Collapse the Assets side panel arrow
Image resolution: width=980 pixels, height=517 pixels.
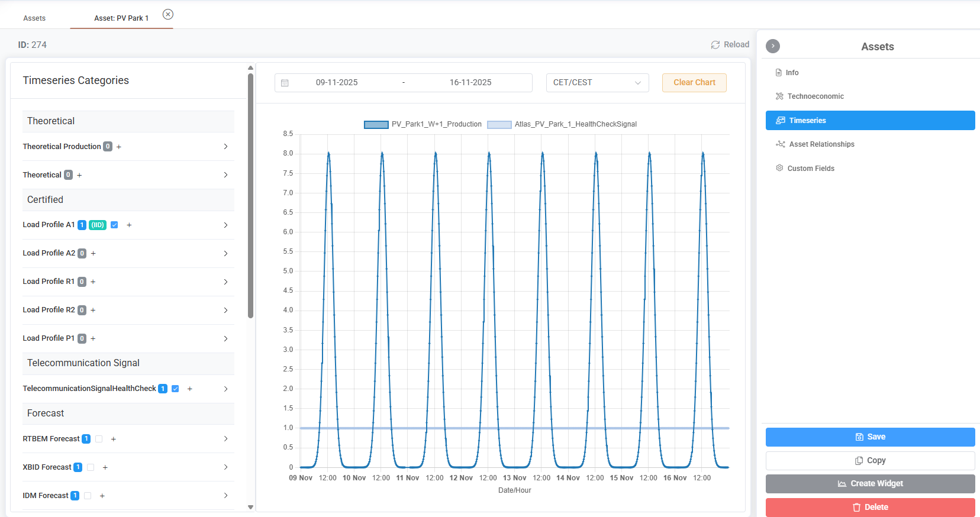coord(773,46)
